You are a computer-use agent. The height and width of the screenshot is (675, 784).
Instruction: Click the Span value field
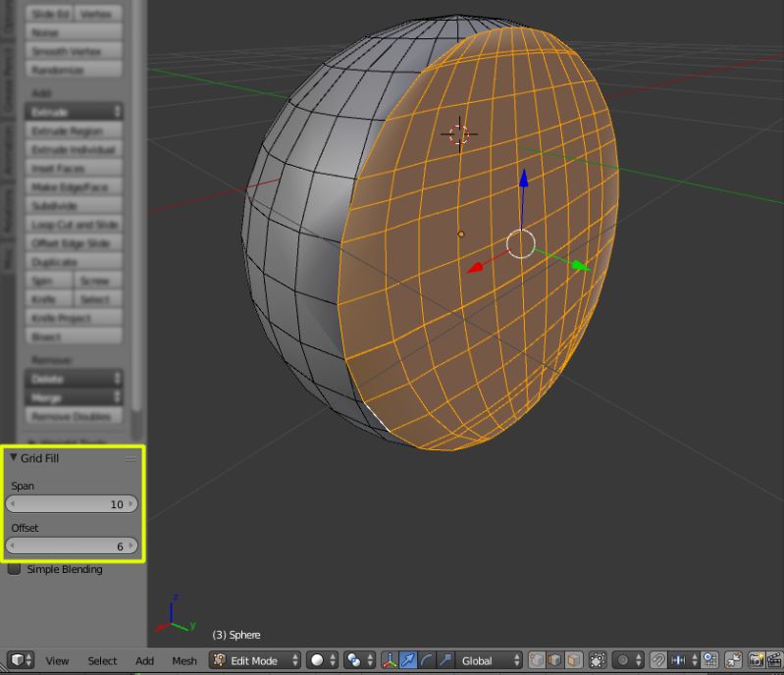72,504
